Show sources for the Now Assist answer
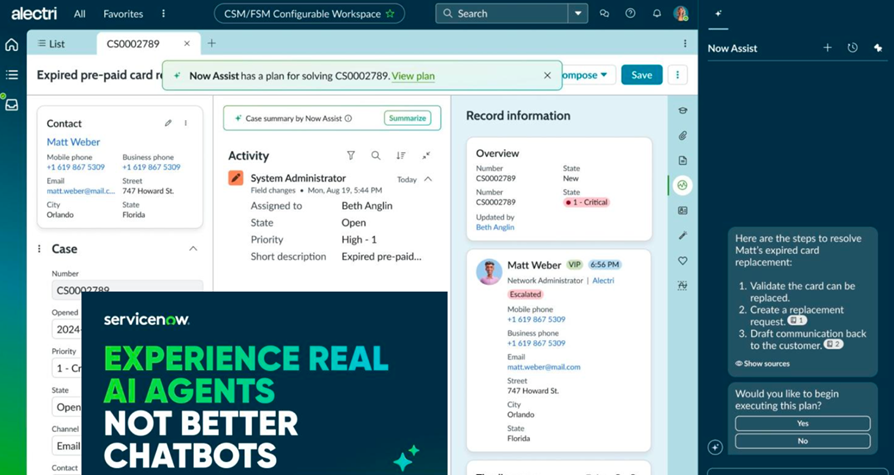 tap(762, 363)
